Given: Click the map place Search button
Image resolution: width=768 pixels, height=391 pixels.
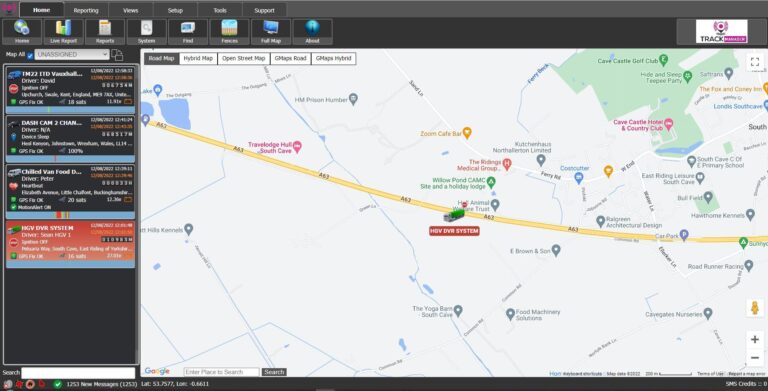Looking at the screenshot, I should pyautogui.click(x=274, y=372).
